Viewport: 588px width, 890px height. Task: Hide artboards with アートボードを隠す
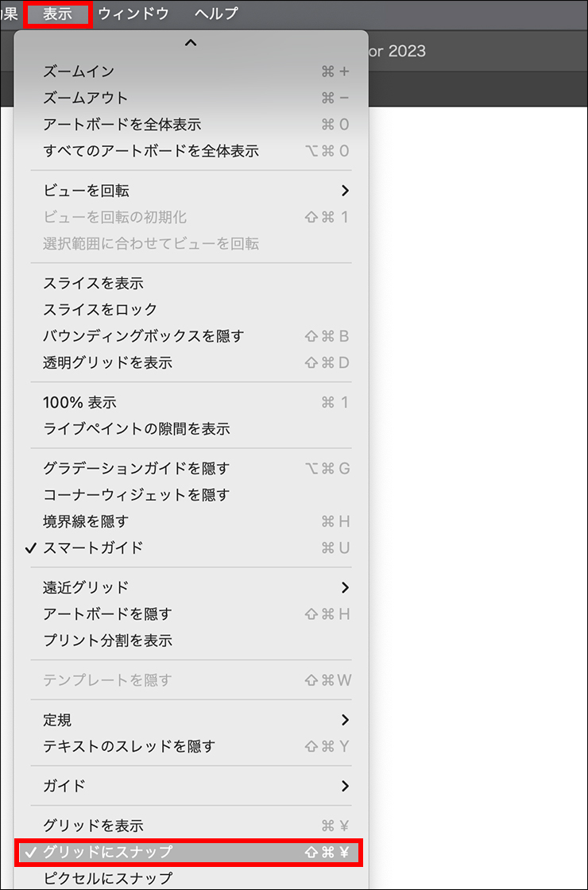[107, 613]
